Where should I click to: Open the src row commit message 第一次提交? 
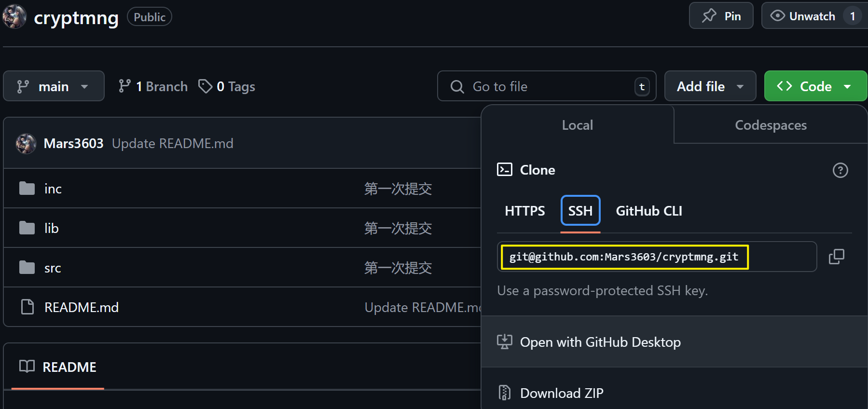tap(398, 268)
